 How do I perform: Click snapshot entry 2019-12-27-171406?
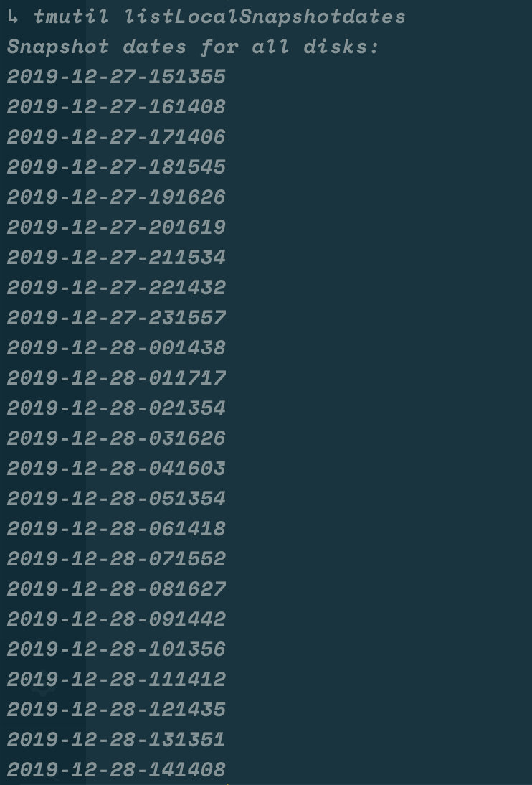[117, 136]
